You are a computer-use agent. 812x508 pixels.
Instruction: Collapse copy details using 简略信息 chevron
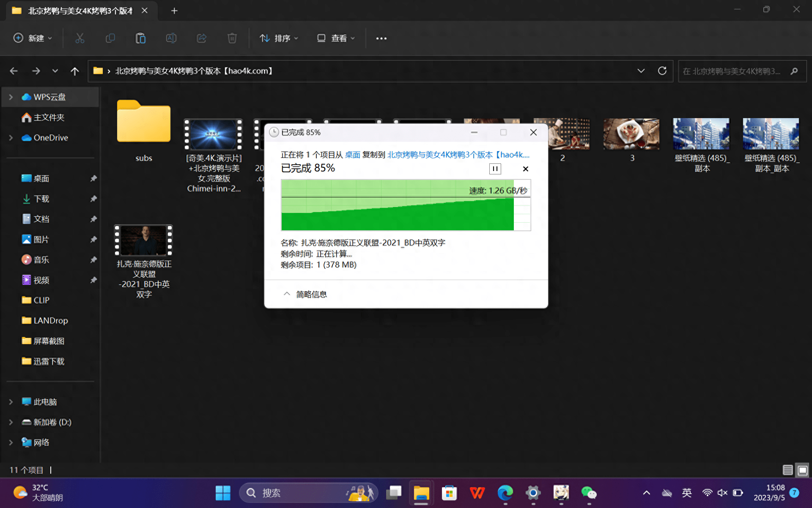coord(287,294)
